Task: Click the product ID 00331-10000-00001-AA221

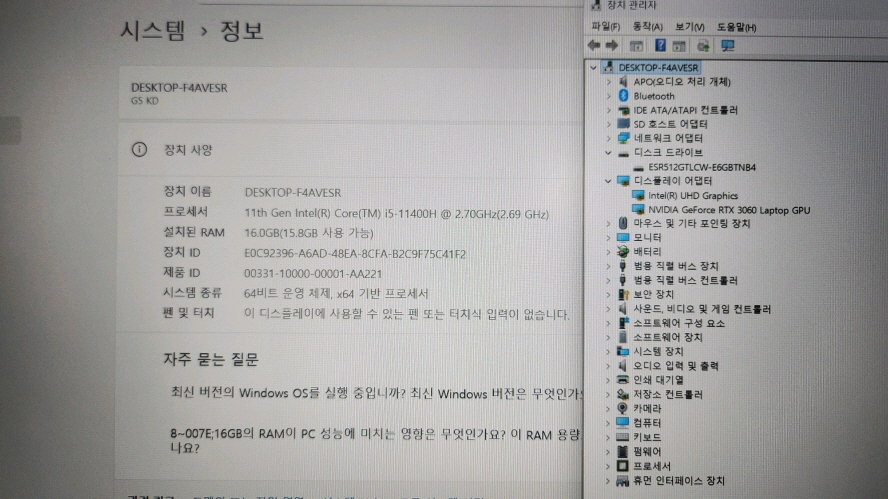Action: 313,274
